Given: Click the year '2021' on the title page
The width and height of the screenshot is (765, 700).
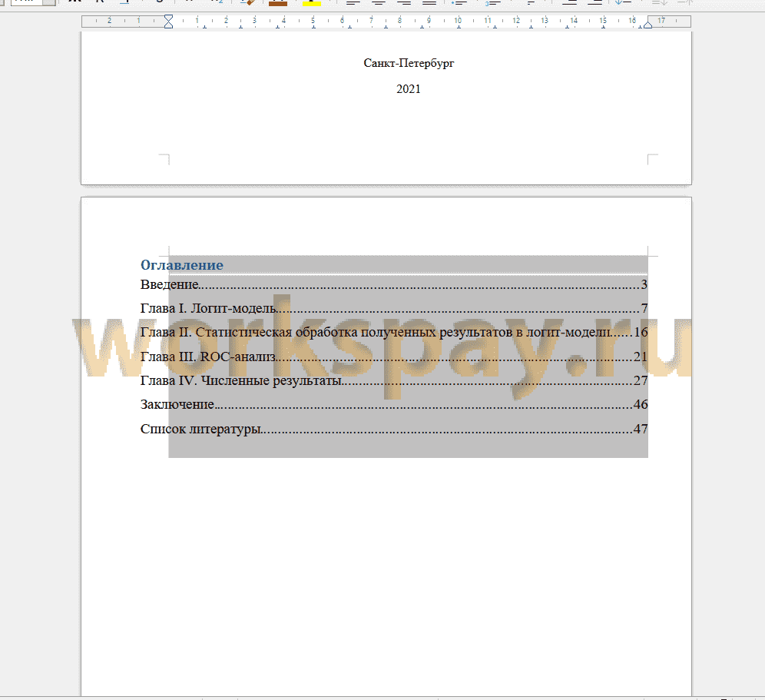Looking at the screenshot, I should point(409,89).
